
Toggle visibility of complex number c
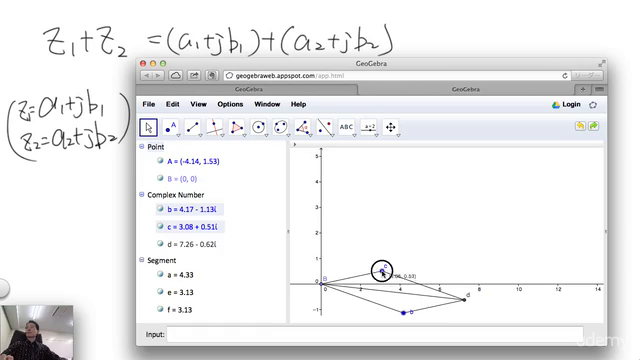tap(160, 226)
